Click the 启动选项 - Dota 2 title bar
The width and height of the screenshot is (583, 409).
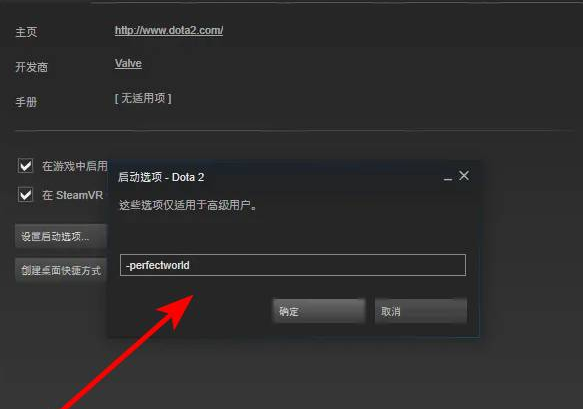(x=275, y=177)
